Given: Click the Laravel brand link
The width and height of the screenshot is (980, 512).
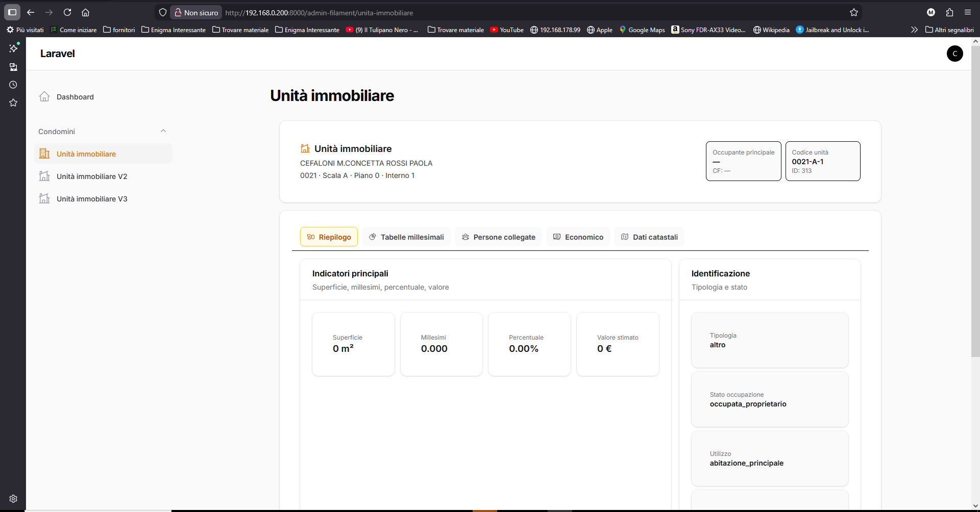Looking at the screenshot, I should (x=57, y=54).
